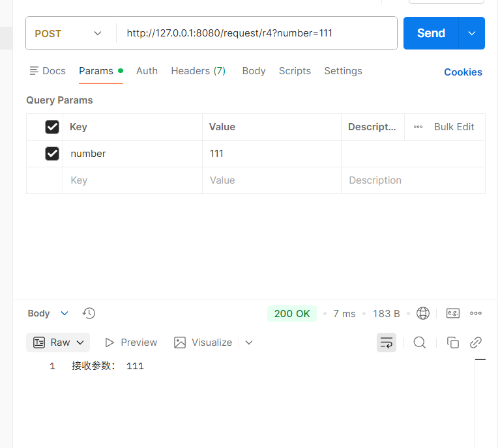Click the 183 B response size

click(x=386, y=313)
